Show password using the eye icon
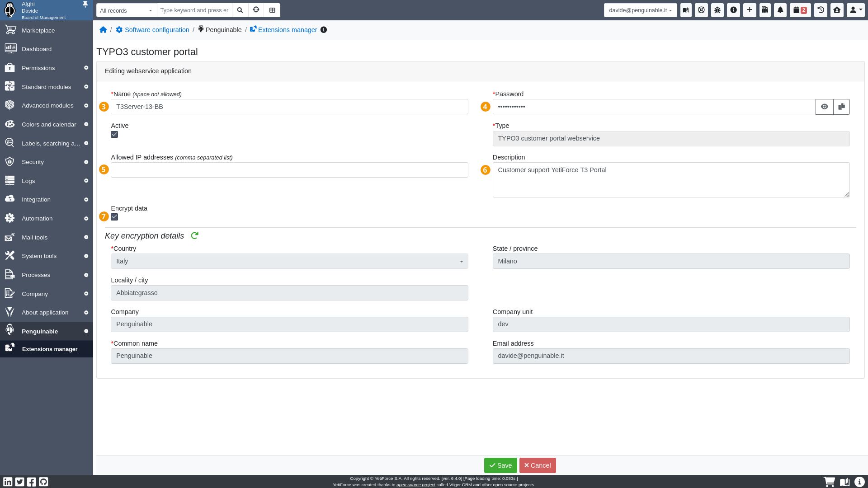The image size is (868, 488). click(824, 107)
